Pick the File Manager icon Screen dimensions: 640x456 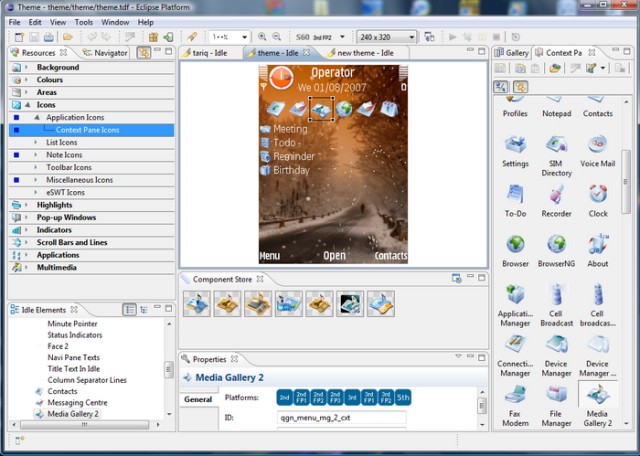pyautogui.click(x=556, y=394)
